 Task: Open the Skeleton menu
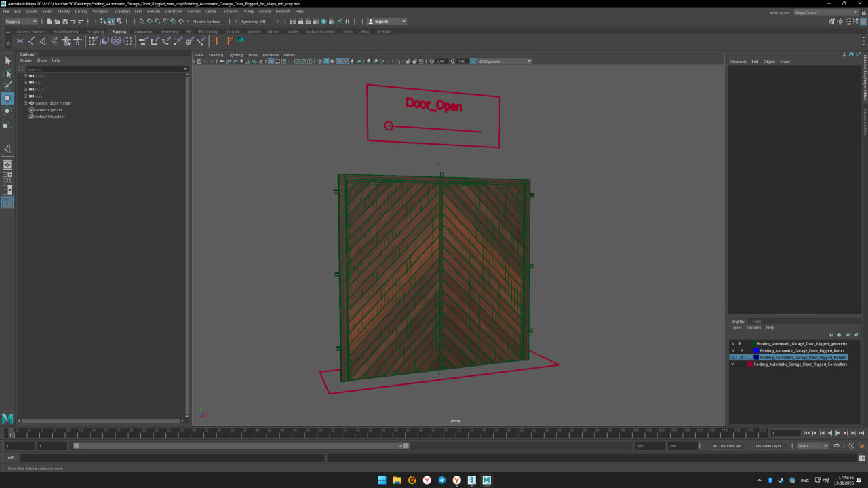tap(121, 12)
